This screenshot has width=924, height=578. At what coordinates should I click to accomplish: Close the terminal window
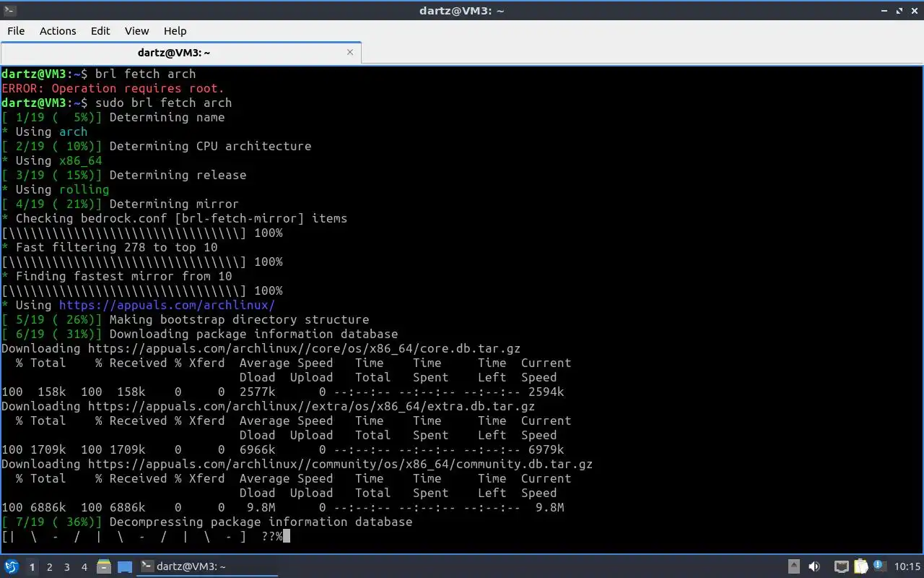coord(913,10)
